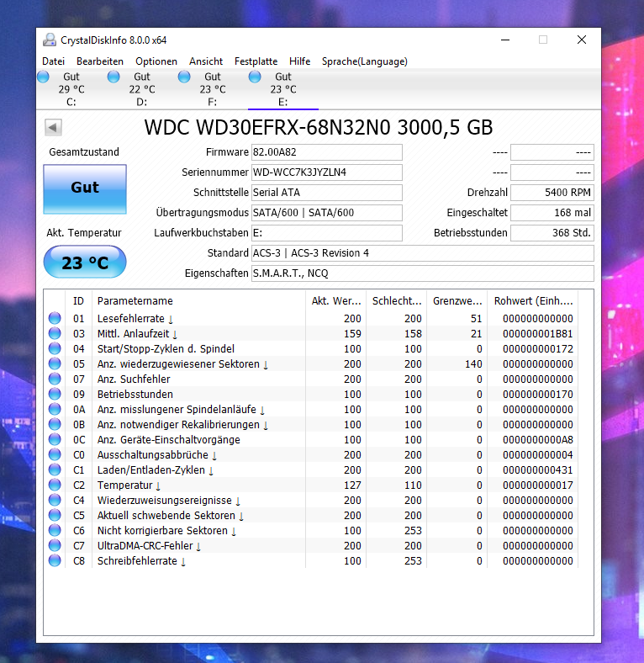The image size is (644, 663).
Task: Open the Bearbeiten menu
Action: pos(100,61)
